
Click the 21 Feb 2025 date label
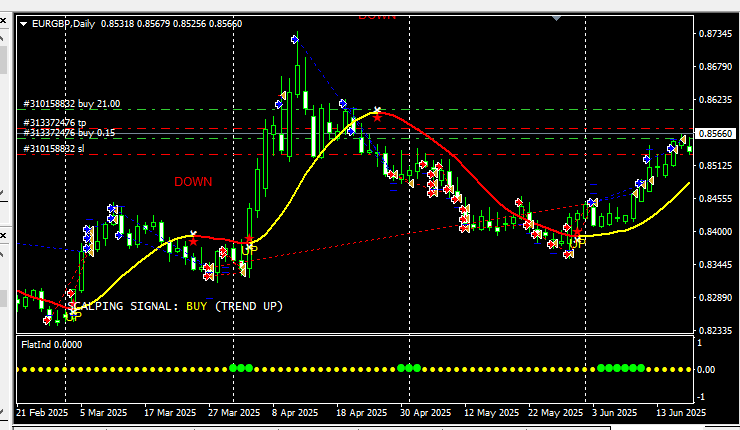tap(42, 413)
